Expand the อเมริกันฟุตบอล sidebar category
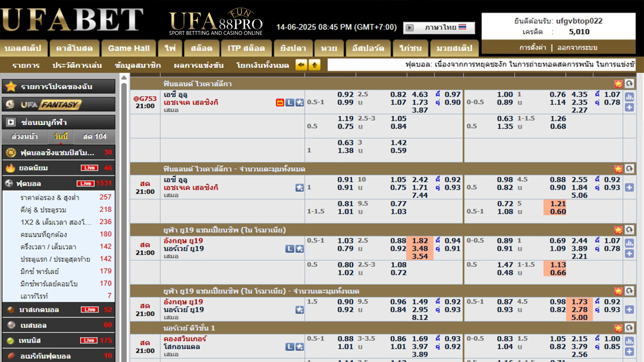The width and height of the screenshot is (644, 362). 58,356
